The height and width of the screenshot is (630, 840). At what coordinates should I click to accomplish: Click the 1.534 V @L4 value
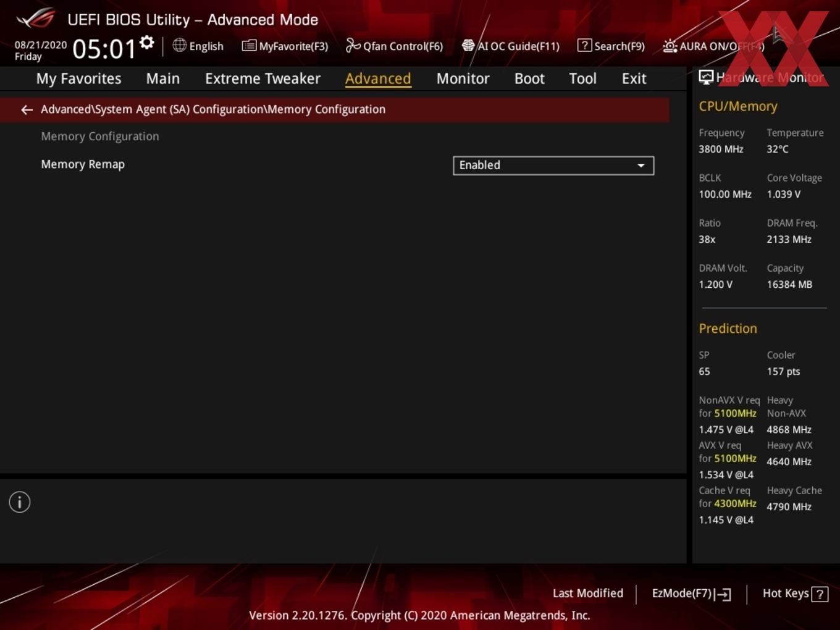(726, 474)
